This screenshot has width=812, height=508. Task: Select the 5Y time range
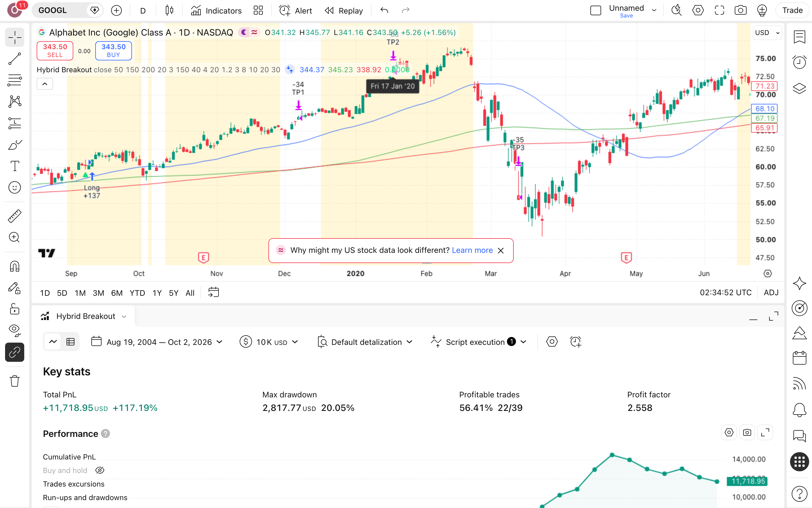coord(173,293)
